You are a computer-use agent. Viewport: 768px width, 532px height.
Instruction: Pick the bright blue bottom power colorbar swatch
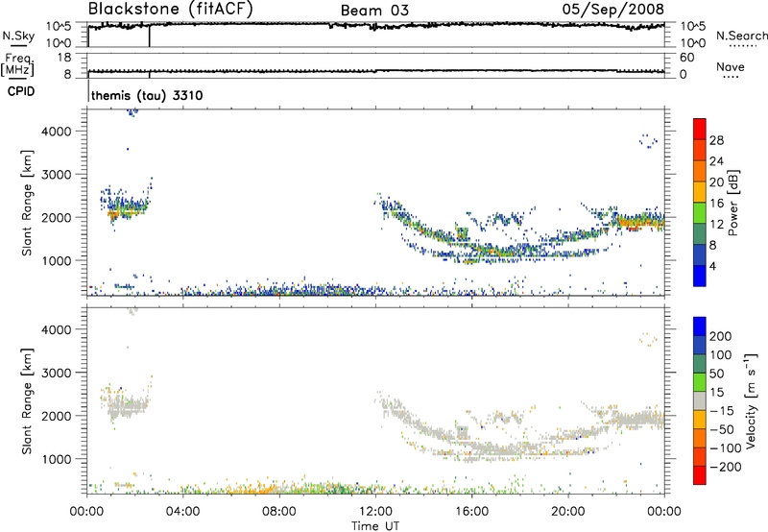coord(700,276)
